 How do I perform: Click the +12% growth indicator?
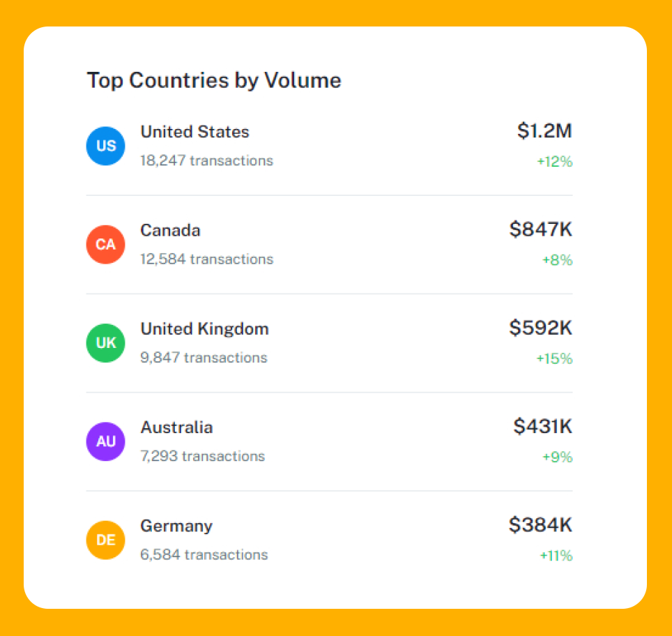pyautogui.click(x=554, y=162)
